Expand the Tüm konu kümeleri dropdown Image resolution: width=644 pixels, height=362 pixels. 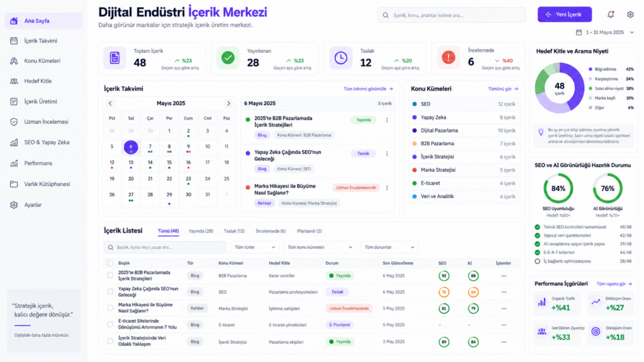tap(319, 247)
